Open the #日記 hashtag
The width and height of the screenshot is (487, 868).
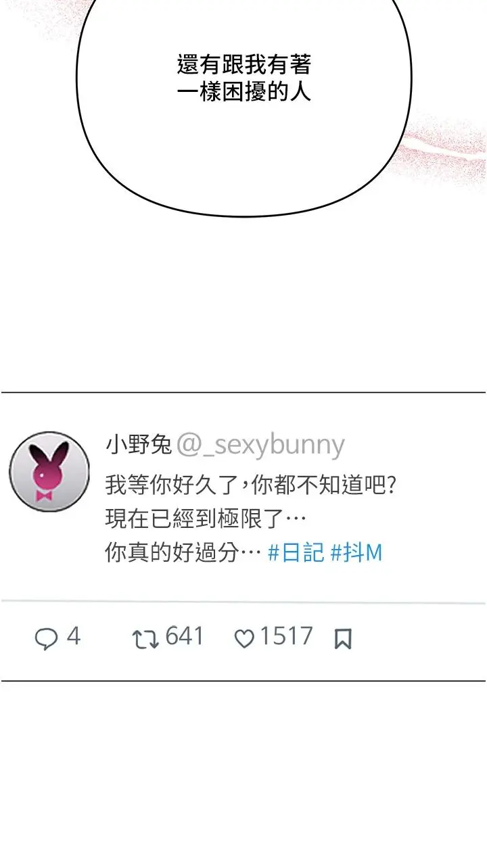pos(296,553)
